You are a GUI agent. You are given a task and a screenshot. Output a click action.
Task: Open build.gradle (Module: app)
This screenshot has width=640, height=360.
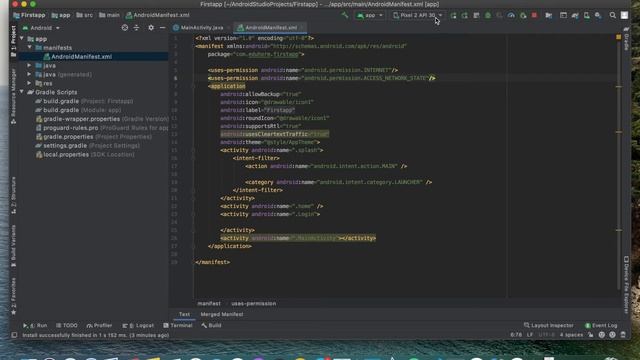(78, 110)
